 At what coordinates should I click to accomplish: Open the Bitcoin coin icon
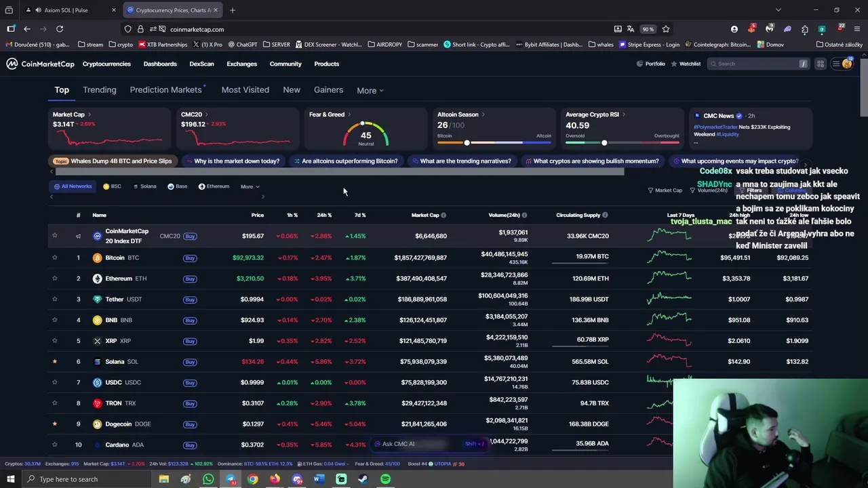[97, 258]
